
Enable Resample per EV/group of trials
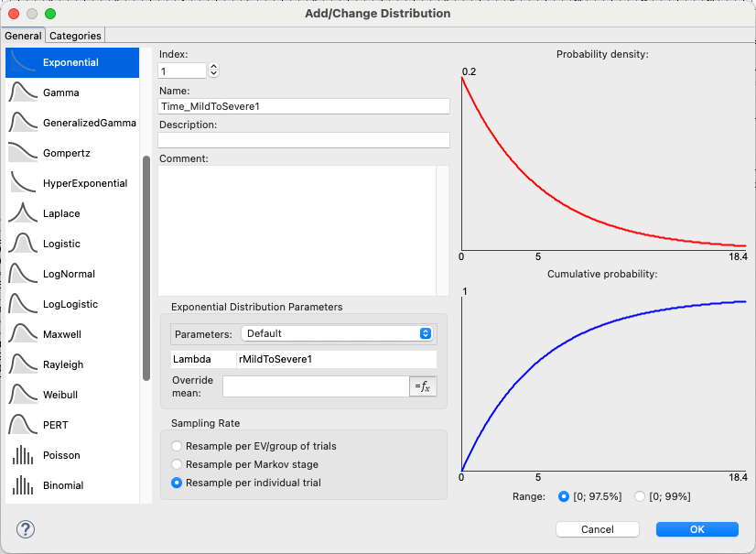177,446
